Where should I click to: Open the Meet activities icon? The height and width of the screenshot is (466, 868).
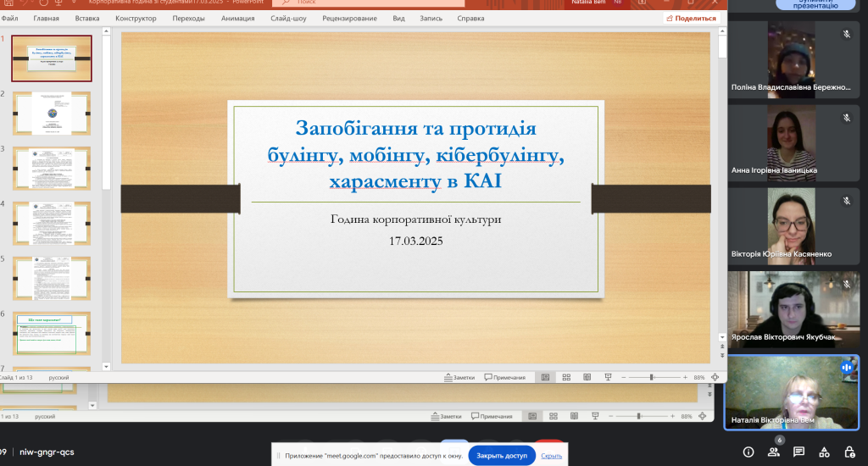click(824, 452)
